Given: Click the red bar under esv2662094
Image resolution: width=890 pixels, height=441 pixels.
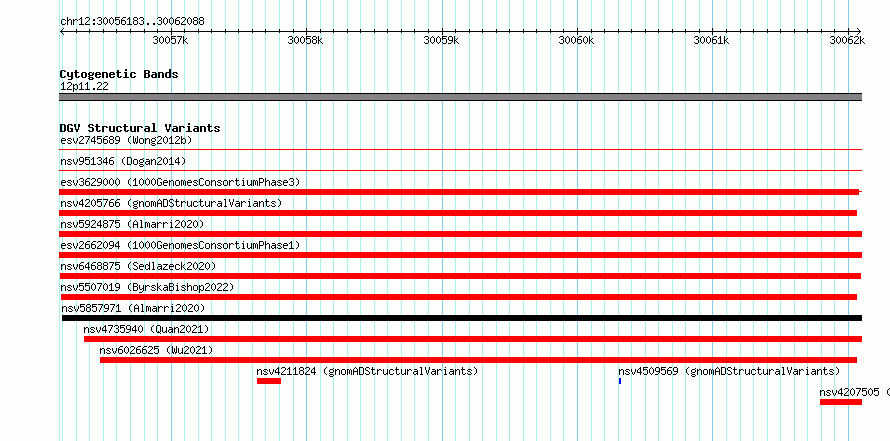Looking at the screenshot, I should point(461,255).
